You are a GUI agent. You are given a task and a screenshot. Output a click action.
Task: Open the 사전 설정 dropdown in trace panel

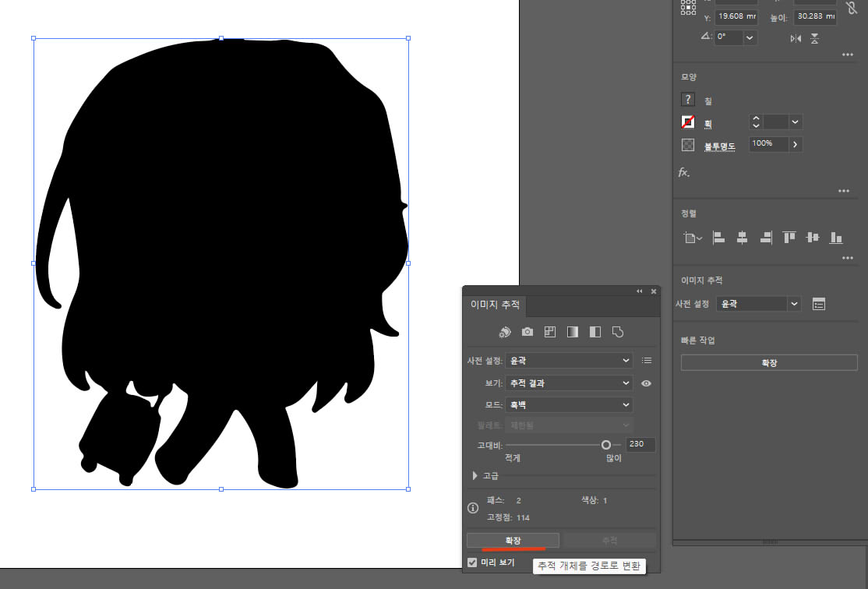(569, 361)
